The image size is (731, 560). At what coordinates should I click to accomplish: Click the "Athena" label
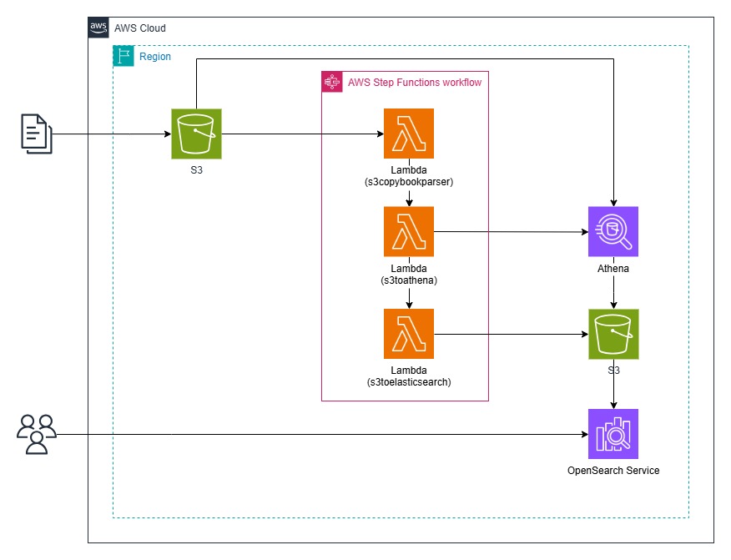point(613,269)
